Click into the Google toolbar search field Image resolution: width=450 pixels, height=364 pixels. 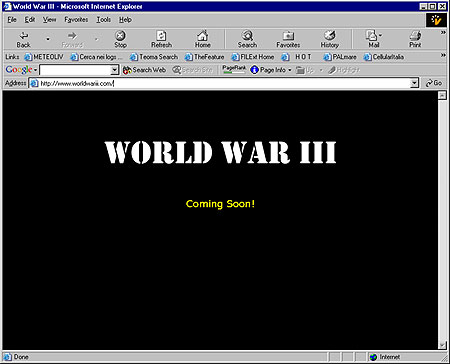(75, 70)
